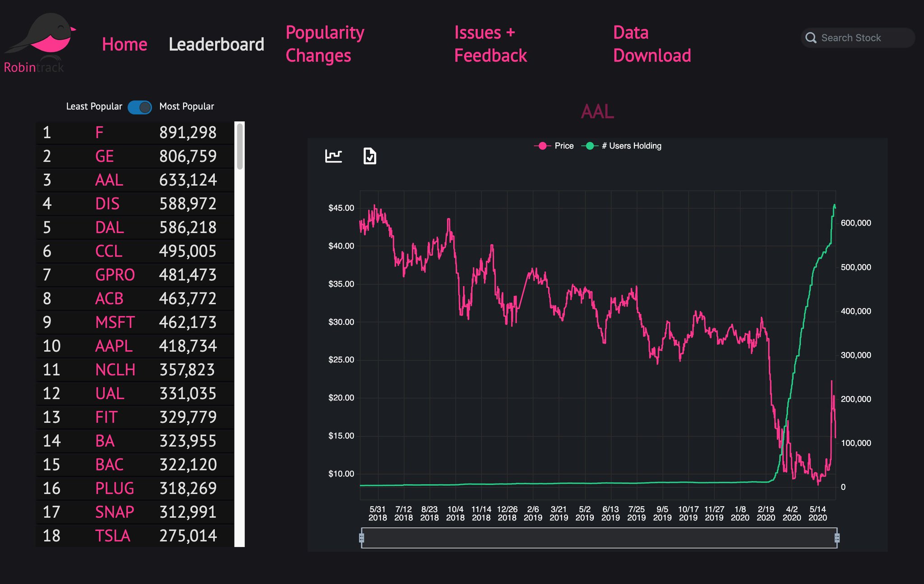View SNAP ticker details
924x584 pixels.
[x=115, y=512]
